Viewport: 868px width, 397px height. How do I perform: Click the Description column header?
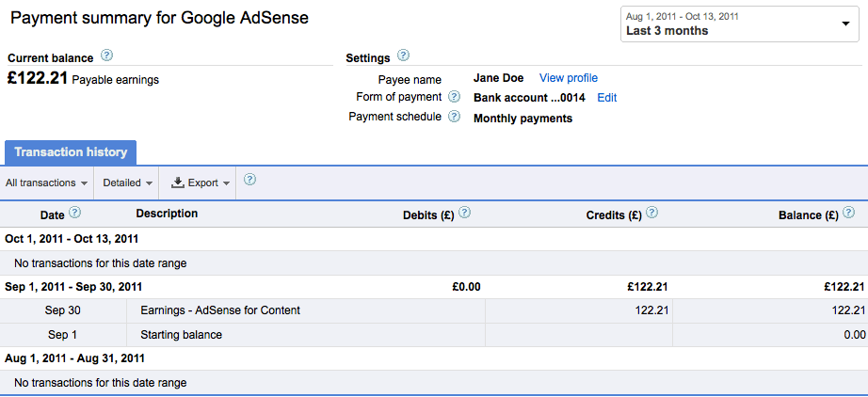[x=167, y=214]
